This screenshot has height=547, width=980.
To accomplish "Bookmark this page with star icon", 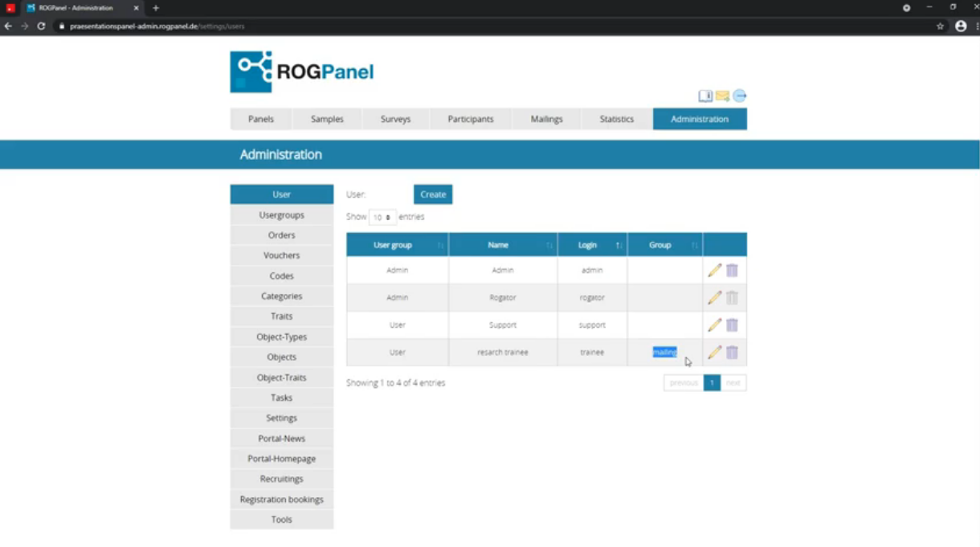I will click(x=940, y=26).
